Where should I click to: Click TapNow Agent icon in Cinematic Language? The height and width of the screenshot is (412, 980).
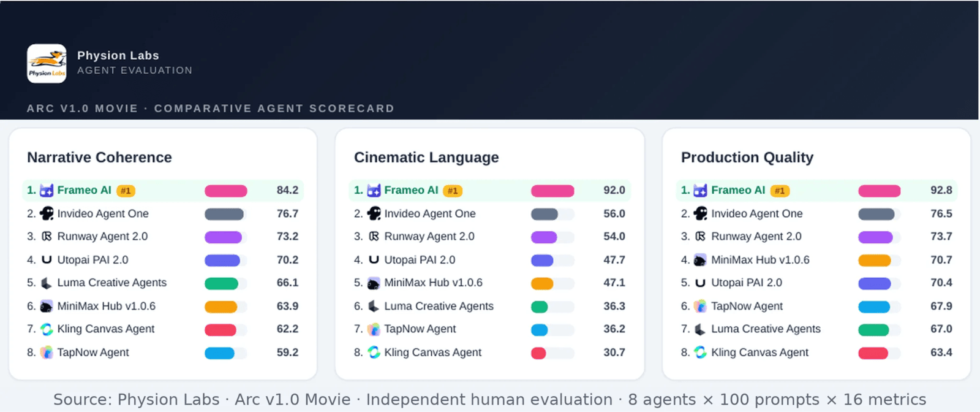[x=374, y=329]
